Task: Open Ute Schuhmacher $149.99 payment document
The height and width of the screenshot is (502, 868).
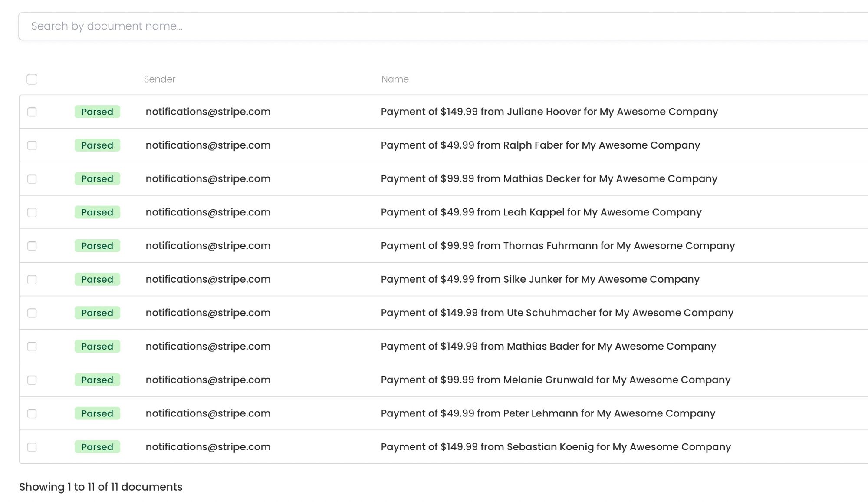Action: pos(557,313)
